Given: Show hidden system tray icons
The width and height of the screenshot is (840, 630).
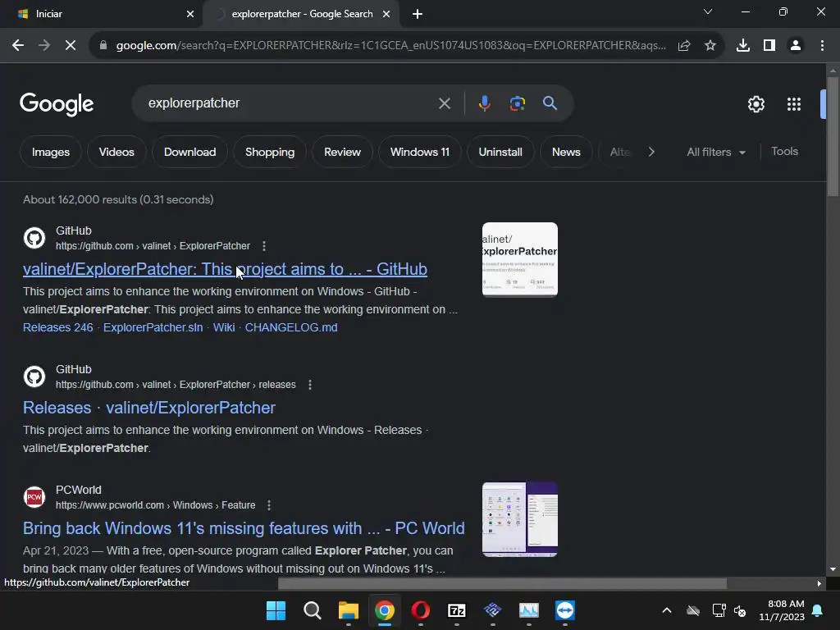Looking at the screenshot, I should [666, 610].
